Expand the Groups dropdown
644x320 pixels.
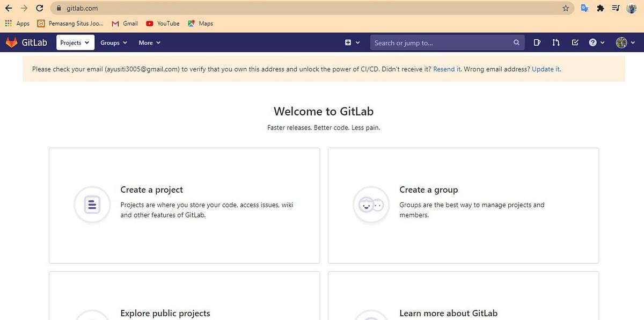pyautogui.click(x=113, y=42)
